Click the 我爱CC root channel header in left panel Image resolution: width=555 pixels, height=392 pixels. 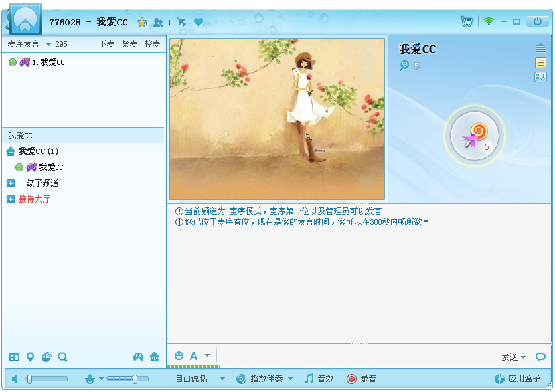(83, 136)
